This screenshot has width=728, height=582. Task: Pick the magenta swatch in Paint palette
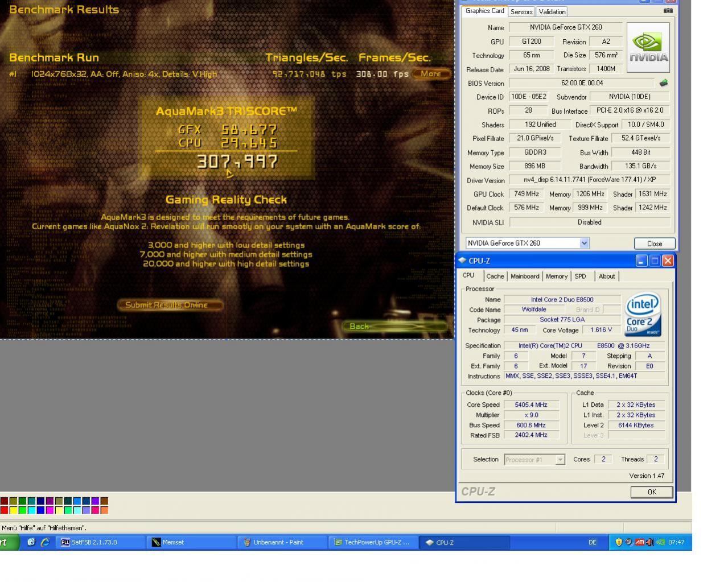pyautogui.click(x=50, y=510)
